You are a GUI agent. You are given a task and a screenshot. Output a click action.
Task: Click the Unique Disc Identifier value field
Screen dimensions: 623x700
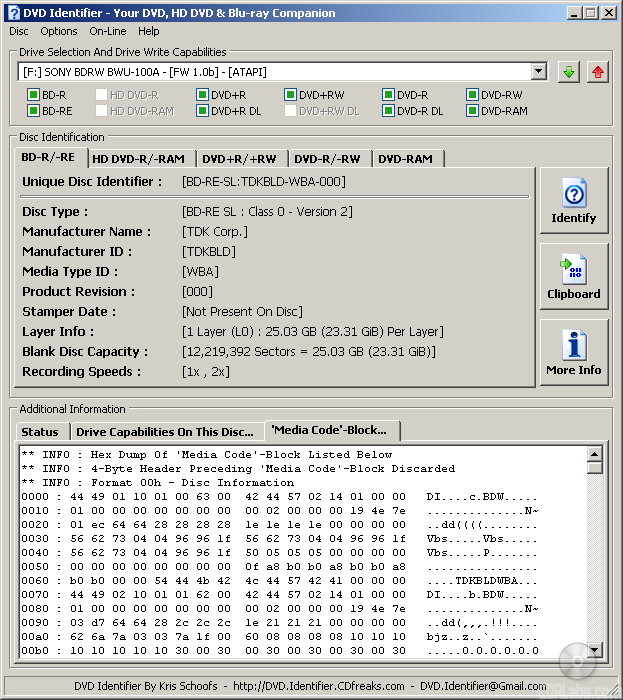coord(264,182)
